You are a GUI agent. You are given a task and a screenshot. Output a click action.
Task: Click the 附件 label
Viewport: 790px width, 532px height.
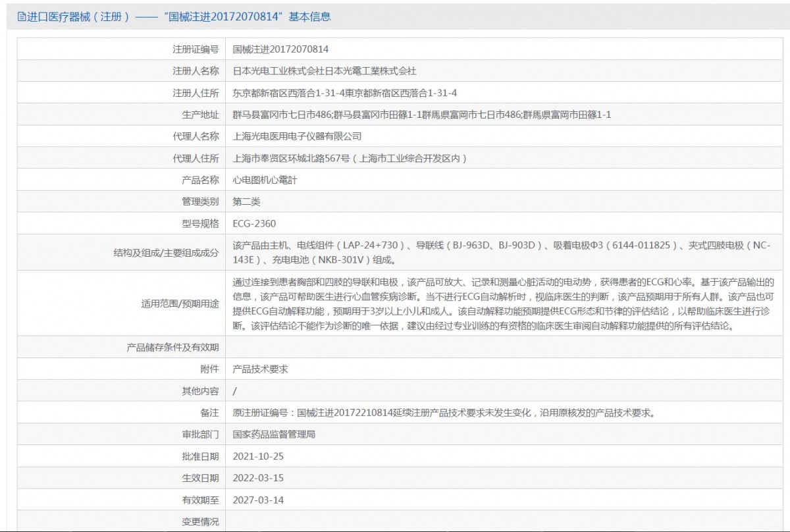click(x=210, y=369)
